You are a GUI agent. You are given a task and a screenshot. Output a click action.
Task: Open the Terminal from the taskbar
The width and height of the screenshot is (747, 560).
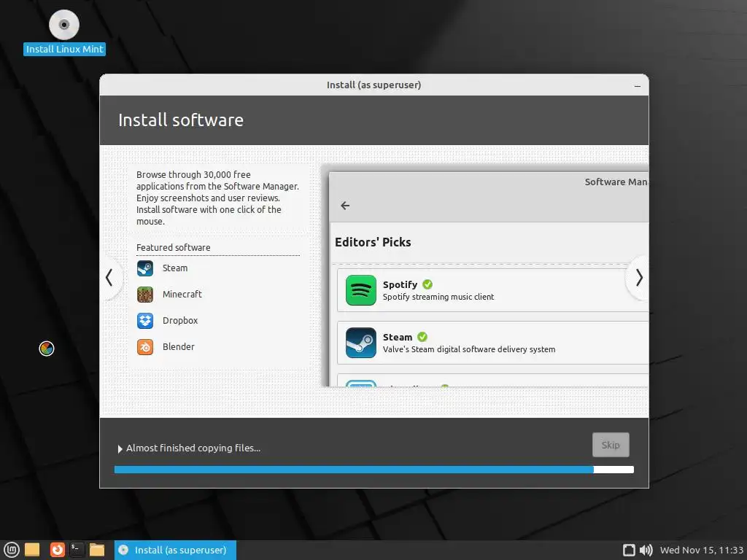point(77,550)
